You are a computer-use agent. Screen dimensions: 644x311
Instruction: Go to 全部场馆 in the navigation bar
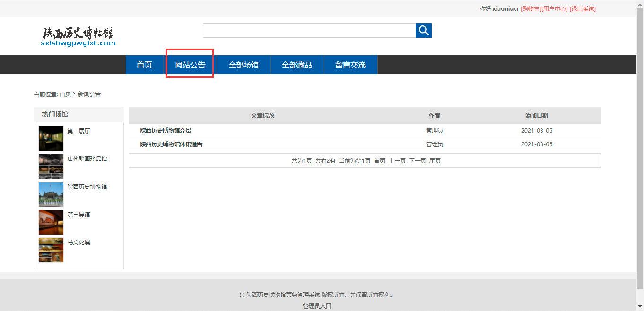point(244,65)
